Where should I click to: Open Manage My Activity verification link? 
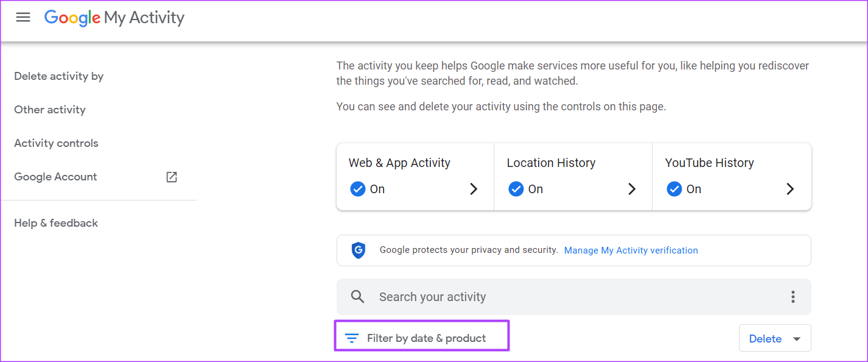[631, 250]
